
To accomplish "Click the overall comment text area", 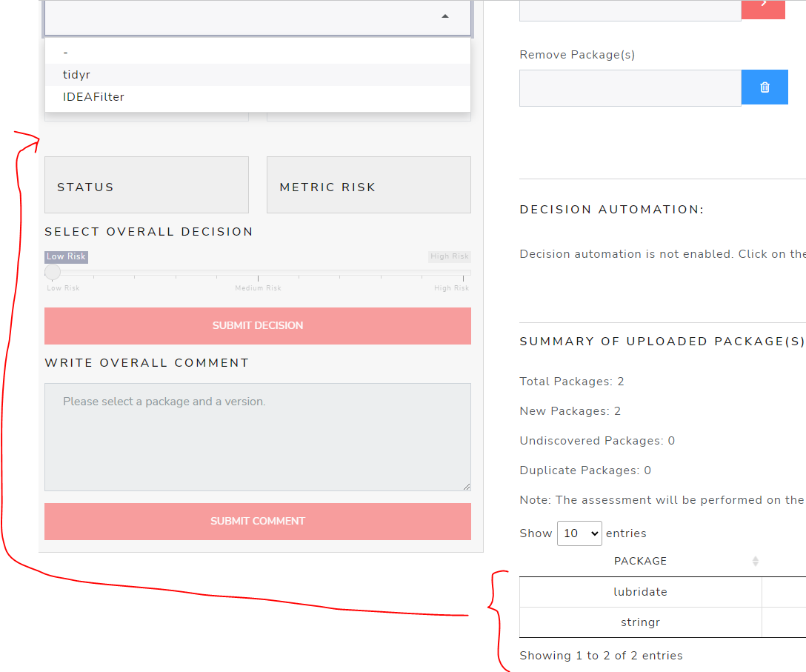I will [x=258, y=437].
